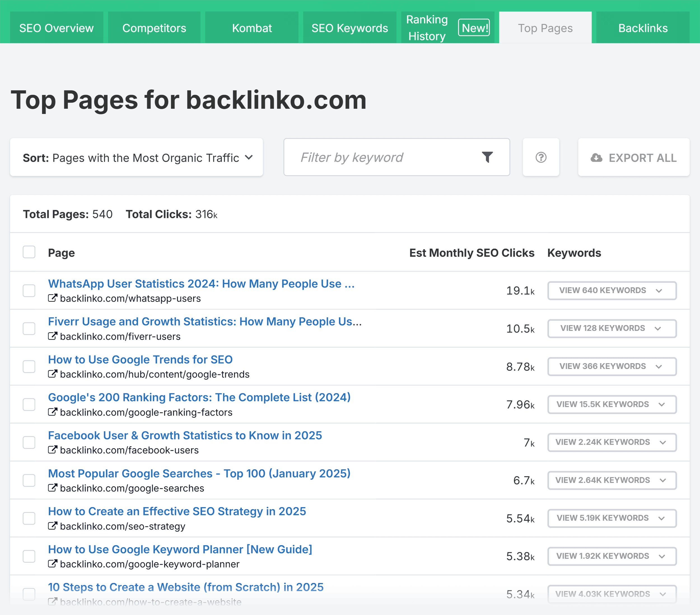Screen dimensions: 700x615
Task: Click the 19.1k clicks value
Action: 520,291
